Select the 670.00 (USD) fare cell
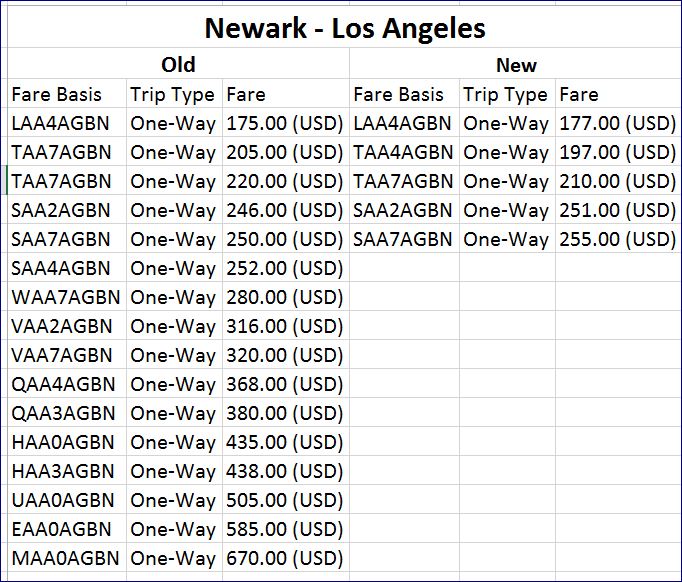The width and height of the screenshot is (682, 582). click(285, 559)
